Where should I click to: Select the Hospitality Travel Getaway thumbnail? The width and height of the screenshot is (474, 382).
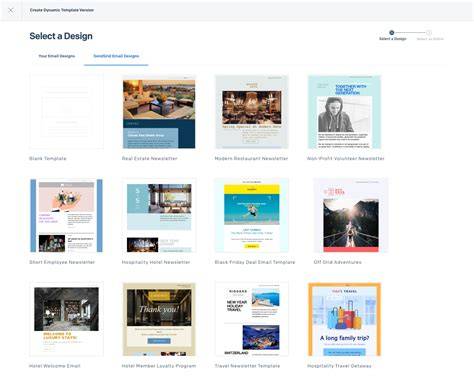click(x=344, y=319)
